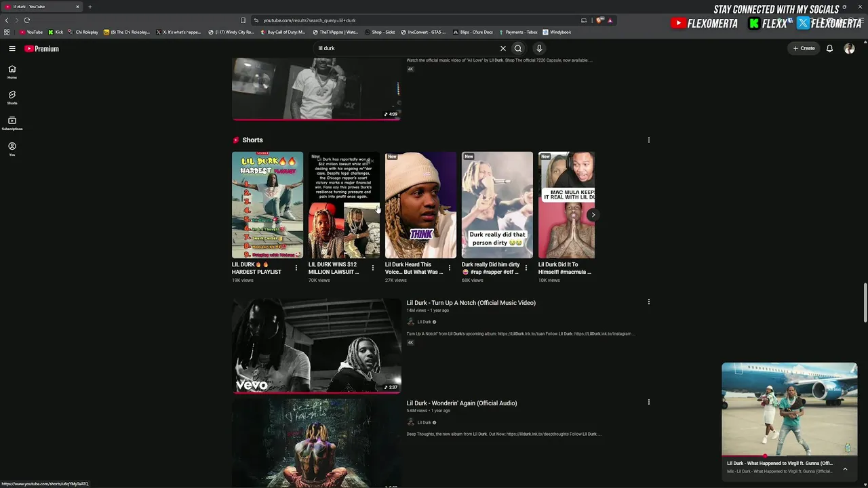
Task: Open Shorts from the left sidebar
Action: tap(12, 97)
